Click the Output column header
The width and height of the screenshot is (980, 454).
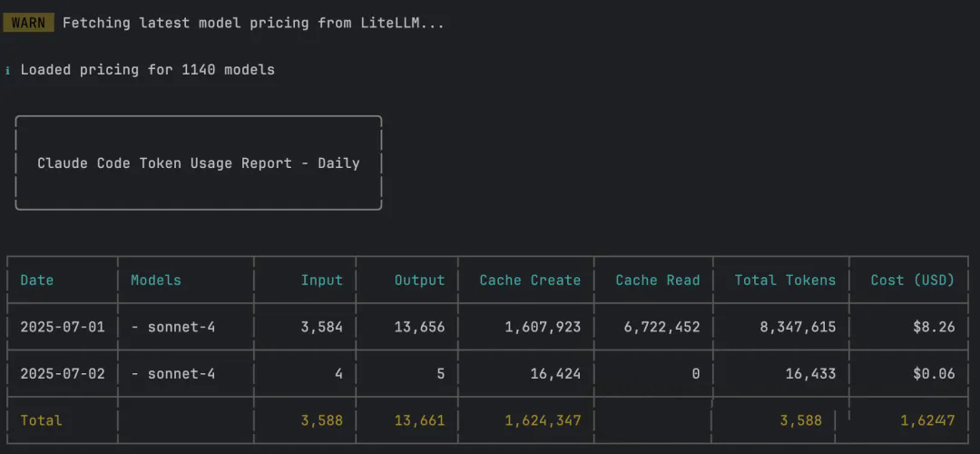419,281
